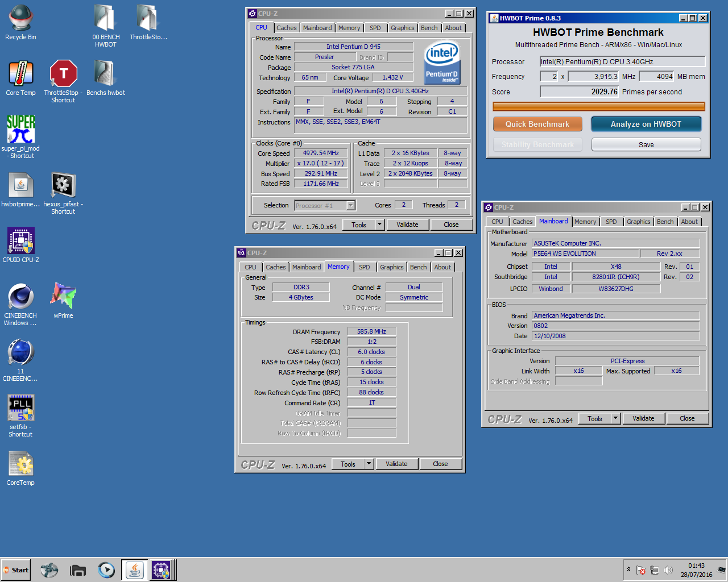Click the 4979.54 MHz Core Speed value
Screen dimensions: 728x582
click(321, 153)
